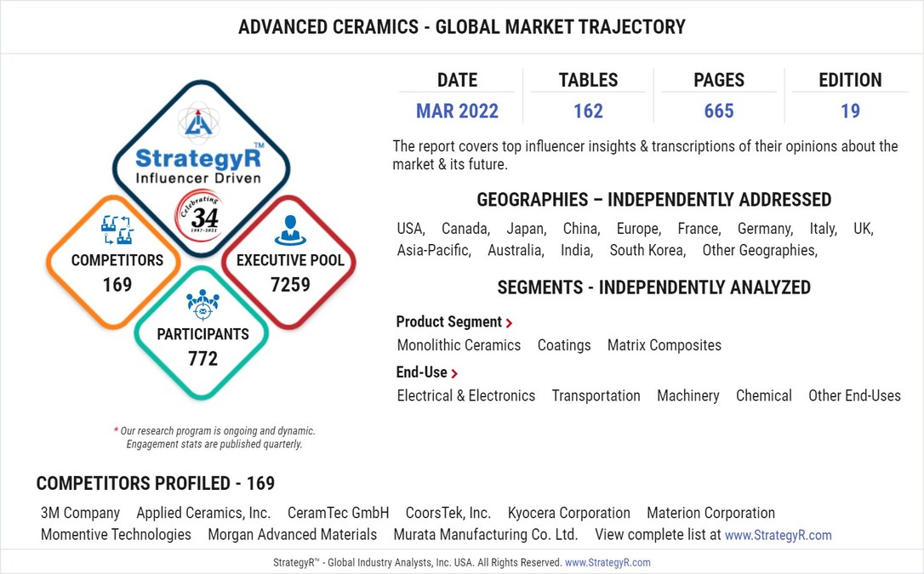Click China in the geographies list
The image size is (924, 574).
click(582, 229)
